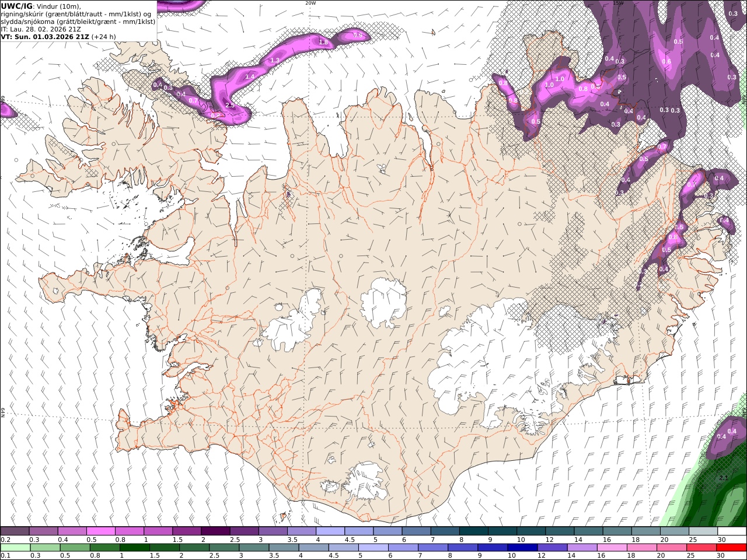Click the '1.4' snowfall value label
747x560 pixels.
250,76
